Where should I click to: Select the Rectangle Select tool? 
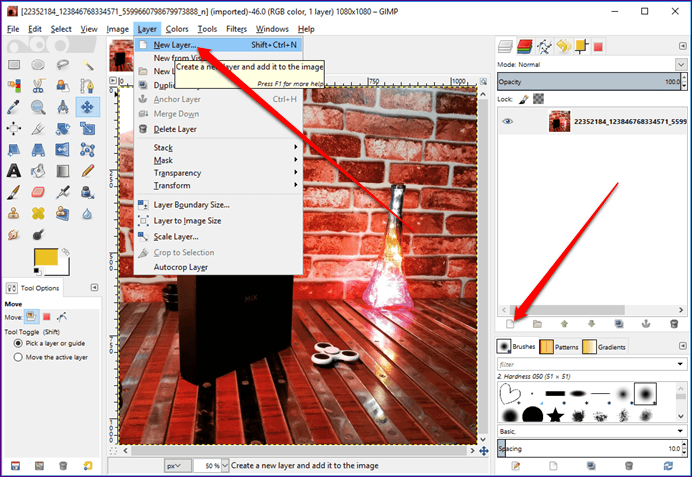(x=14, y=65)
